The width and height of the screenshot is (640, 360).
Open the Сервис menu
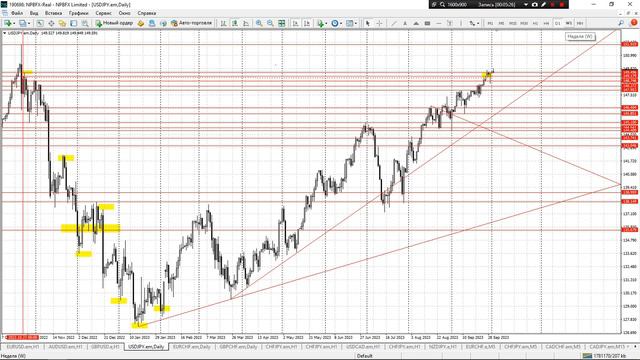[x=103, y=13]
